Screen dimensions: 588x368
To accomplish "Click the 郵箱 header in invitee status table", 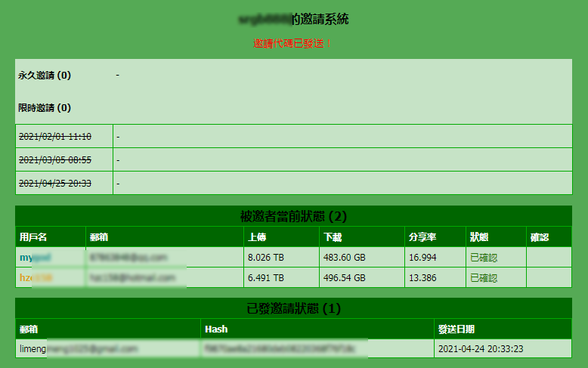I will (x=99, y=237).
